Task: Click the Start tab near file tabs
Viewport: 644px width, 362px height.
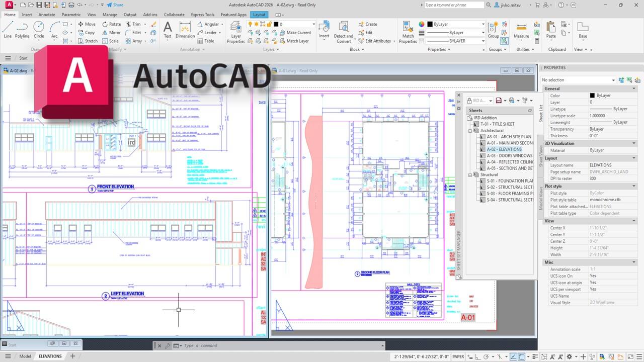Action: (x=23, y=58)
